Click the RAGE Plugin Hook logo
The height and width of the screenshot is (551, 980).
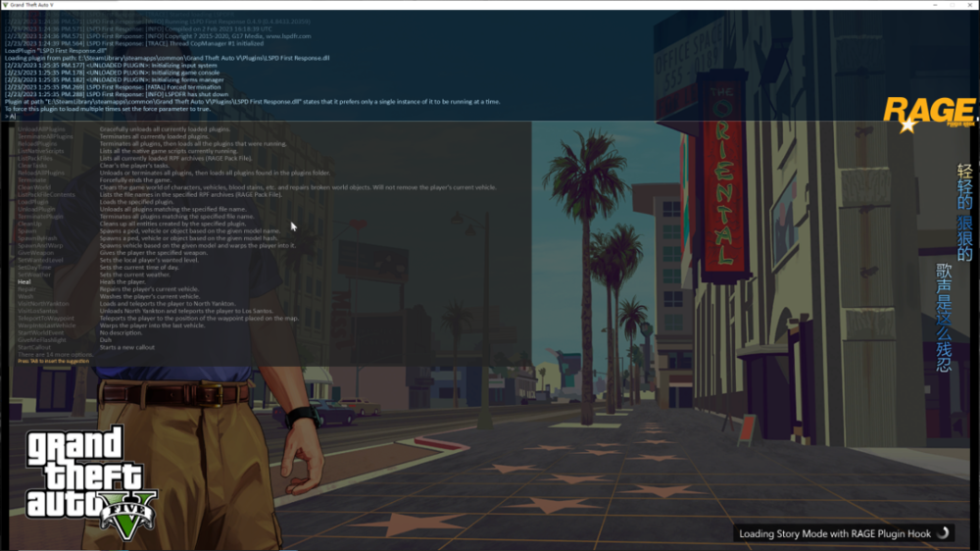[x=927, y=113]
